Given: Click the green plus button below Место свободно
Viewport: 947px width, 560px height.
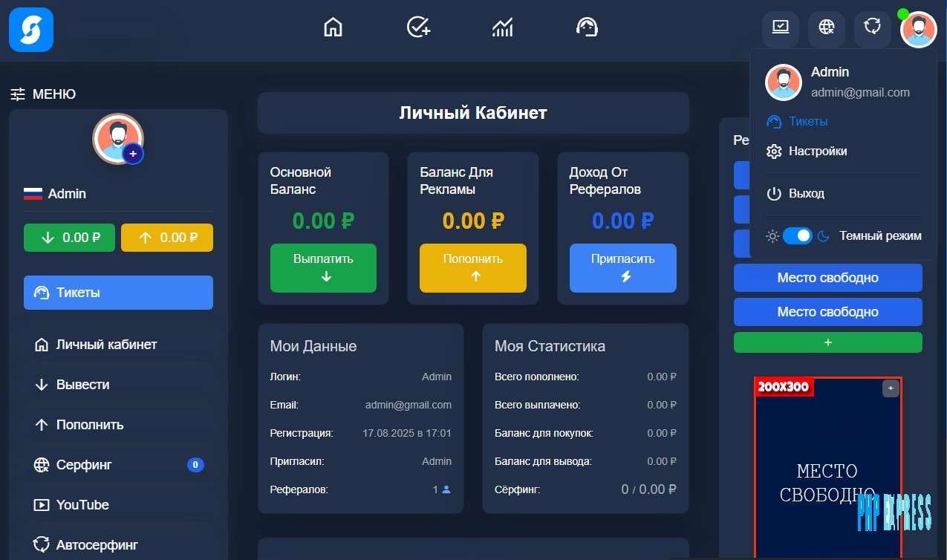Looking at the screenshot, I should coord(828,342).
